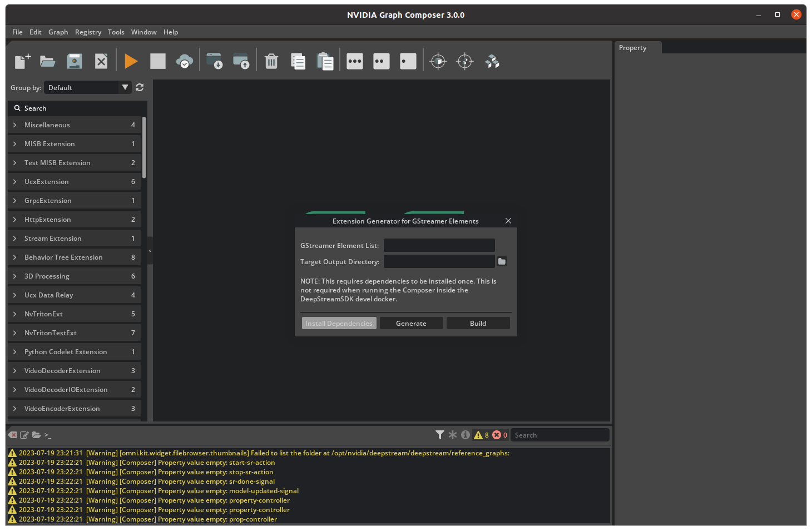Open the Group by Default dropdown
The height and width of the screenshot is (531, 812).
(x=88, y=87)
